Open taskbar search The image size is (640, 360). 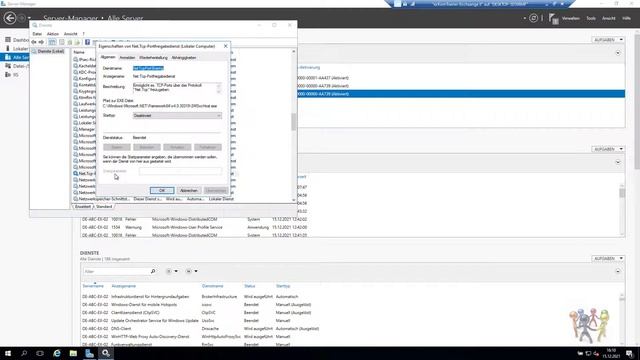point(24,353)
